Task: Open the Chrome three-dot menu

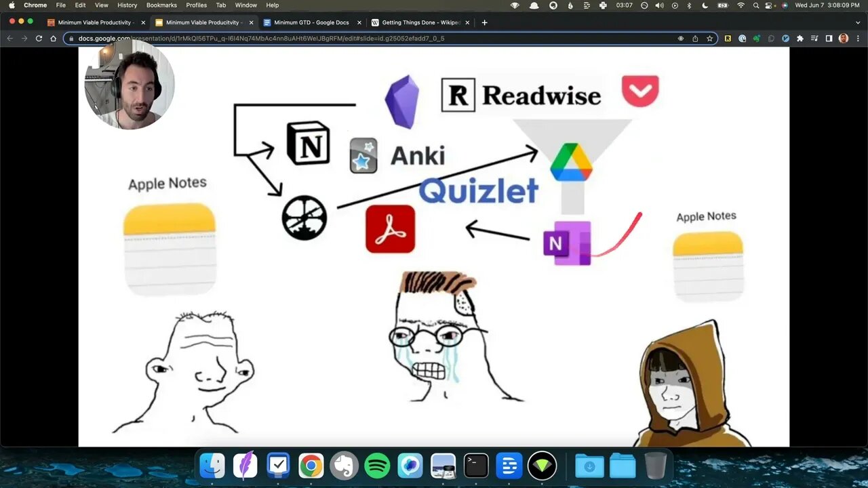Action: pos(856,39)
